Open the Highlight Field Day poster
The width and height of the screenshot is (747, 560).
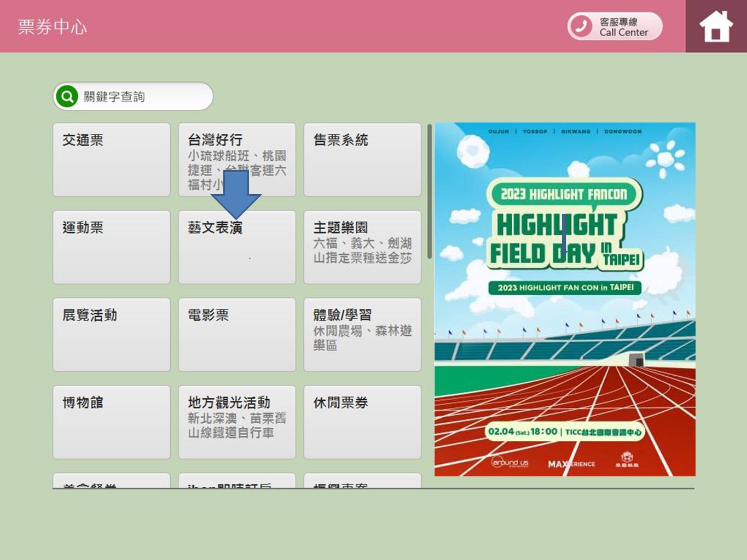point(565,299)
